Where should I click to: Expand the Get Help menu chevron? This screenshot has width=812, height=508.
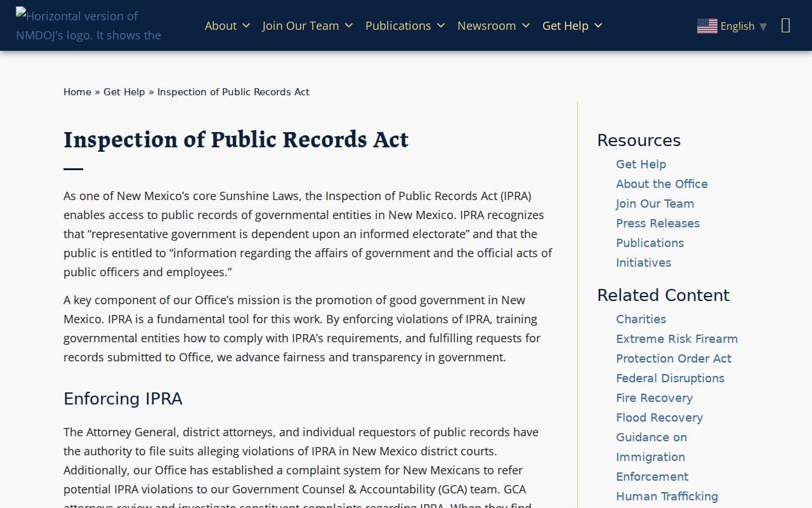point(598,26)
